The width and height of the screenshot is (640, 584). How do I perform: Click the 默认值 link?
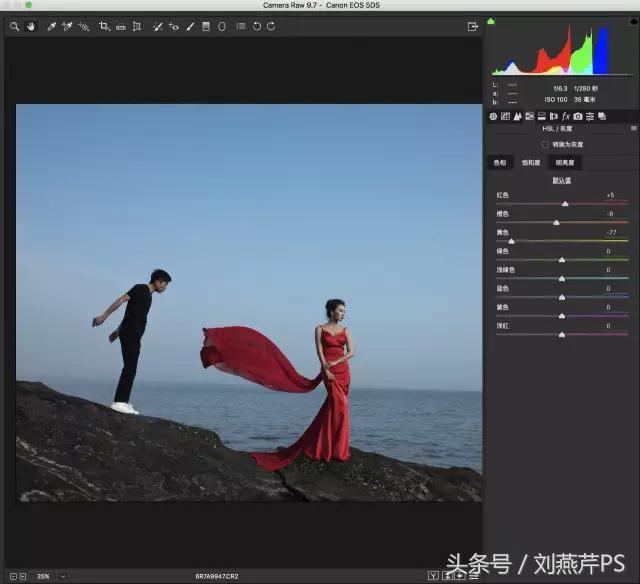click(562, 180)
